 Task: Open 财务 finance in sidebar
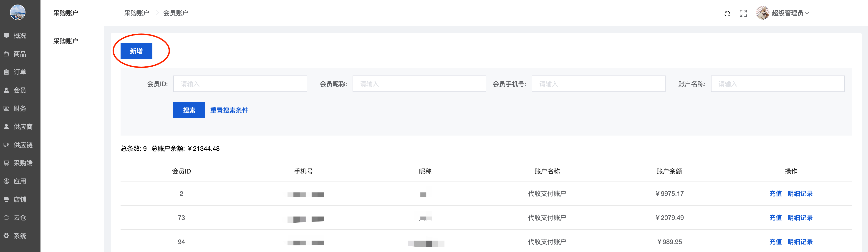[20, 108]
